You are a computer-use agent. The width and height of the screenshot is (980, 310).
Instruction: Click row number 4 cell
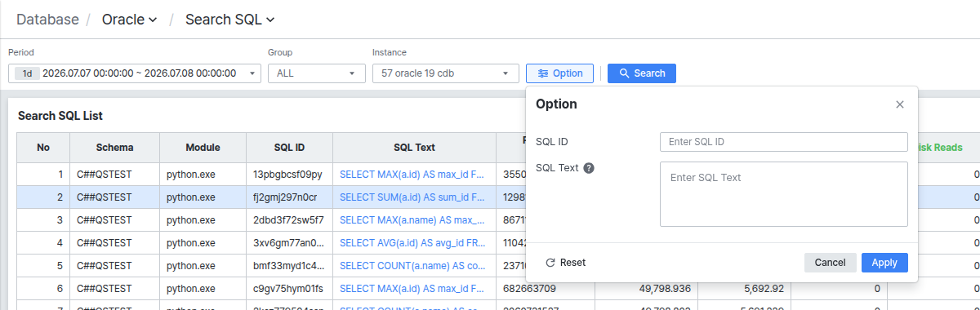43,243
